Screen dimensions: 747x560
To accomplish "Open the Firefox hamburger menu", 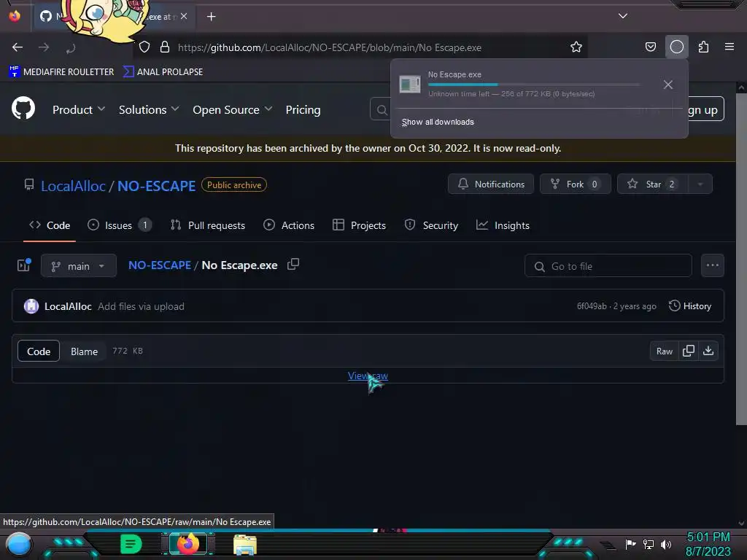I will (x=729, y=47).
